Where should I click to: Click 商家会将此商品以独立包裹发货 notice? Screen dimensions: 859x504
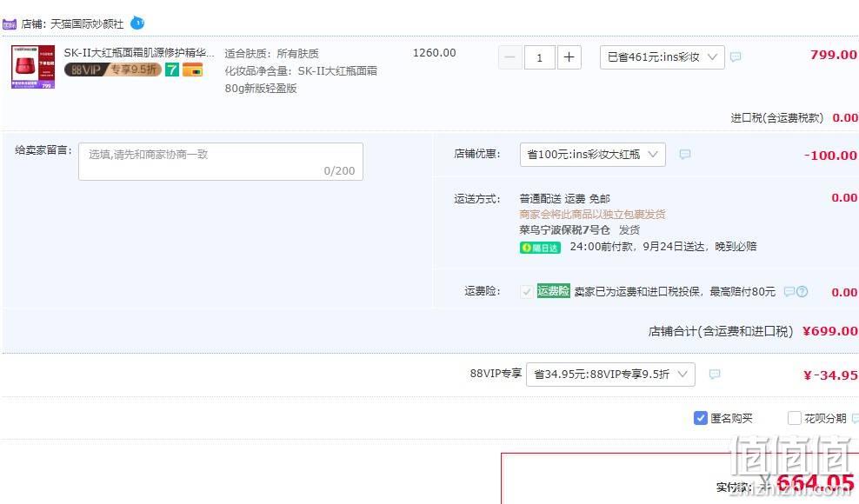(x=592, y=214)
